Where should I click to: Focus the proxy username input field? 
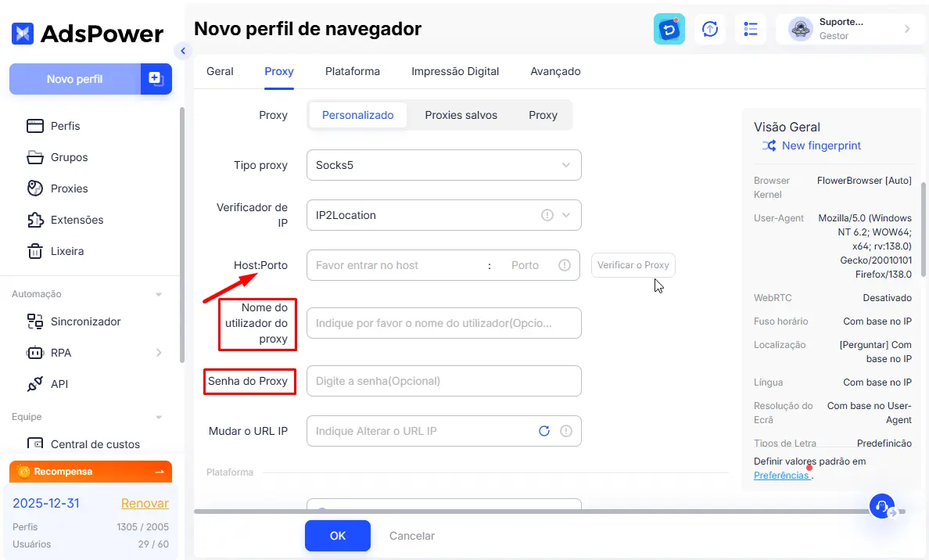click(x=443, y=323)
